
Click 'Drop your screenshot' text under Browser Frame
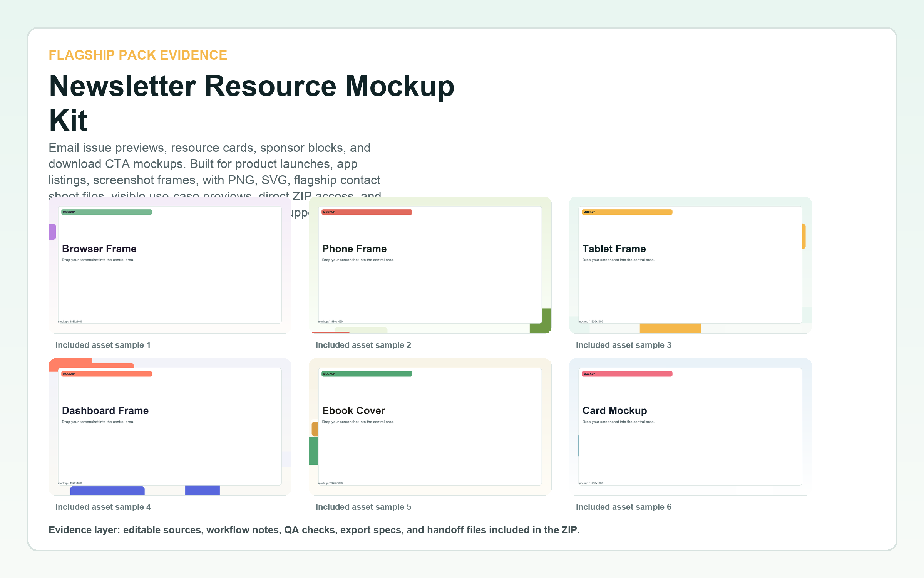(98, 260)
